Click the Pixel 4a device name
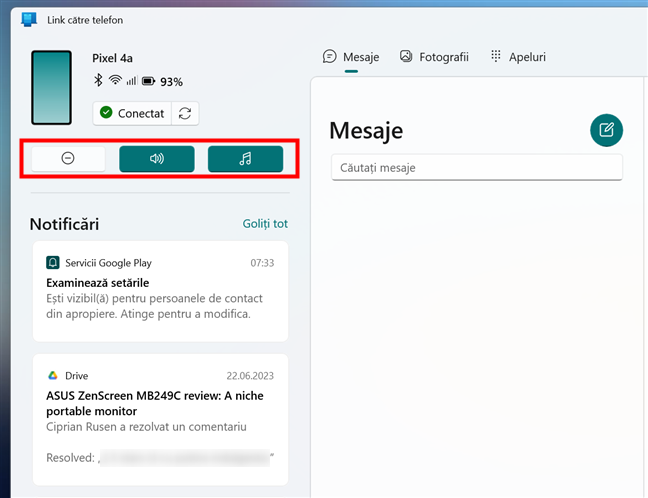This screenshot has width=648, height=498. click(112, 58)
